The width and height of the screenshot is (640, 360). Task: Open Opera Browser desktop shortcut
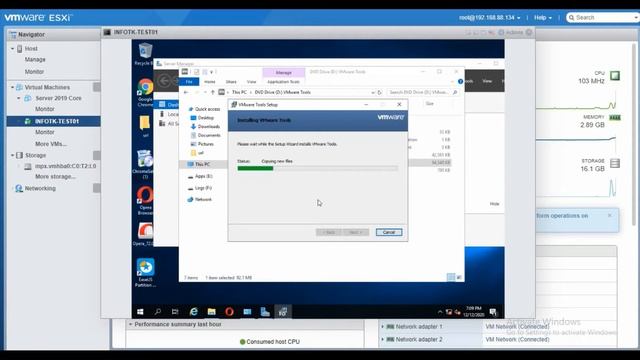pyautogui.click(x=145, y=200)
